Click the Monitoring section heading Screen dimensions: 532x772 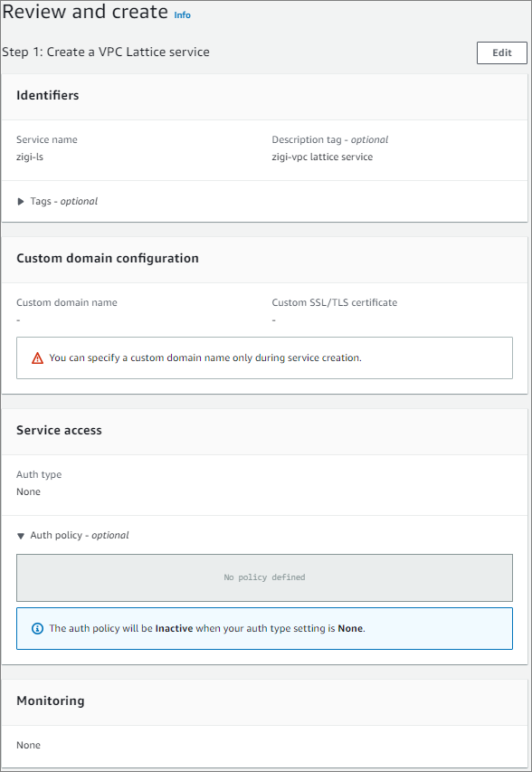pos(50,701)
